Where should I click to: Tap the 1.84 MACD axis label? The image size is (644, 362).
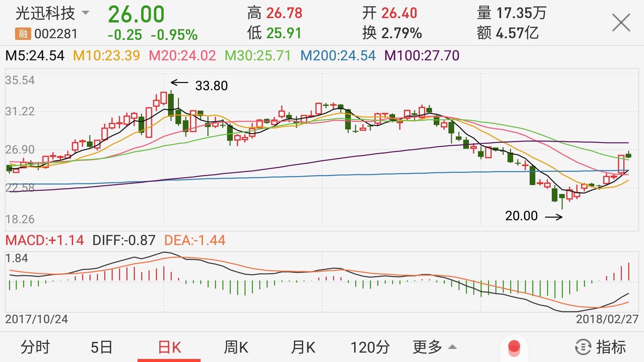tap(17, 258)
